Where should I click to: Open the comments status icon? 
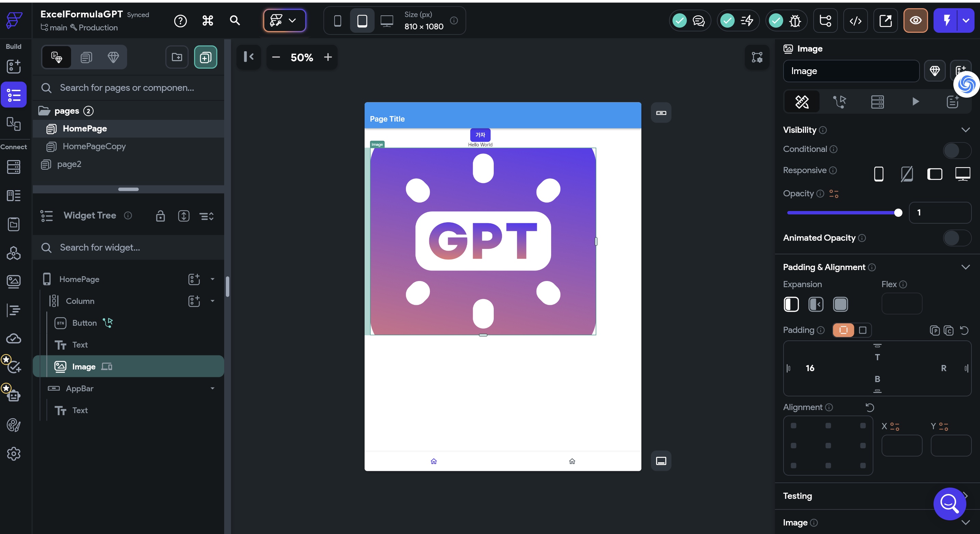pyautogui.click(x=699, y=20)
